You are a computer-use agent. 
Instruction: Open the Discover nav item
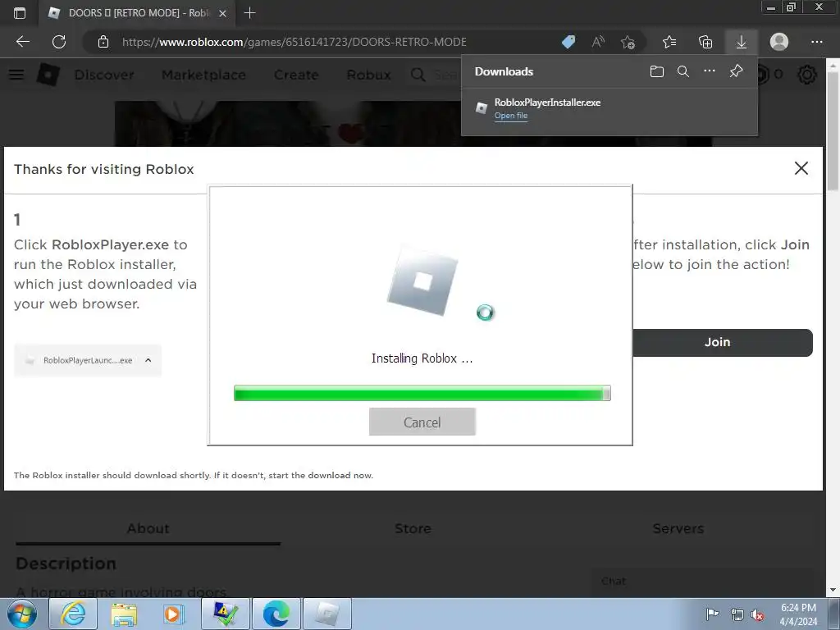coord(104,75)
